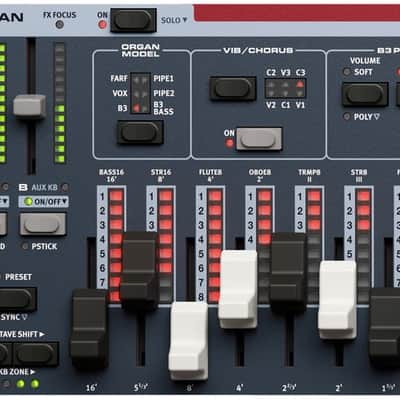The image size is (400, 400).
Task: Click the white 4' drawbar
Action: coord(238,289)
